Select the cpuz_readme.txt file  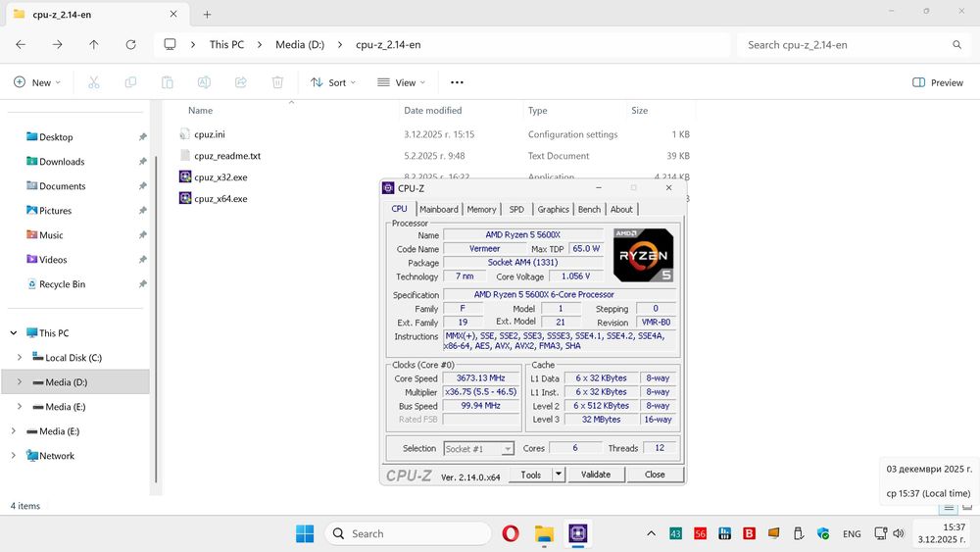[227, 156]
